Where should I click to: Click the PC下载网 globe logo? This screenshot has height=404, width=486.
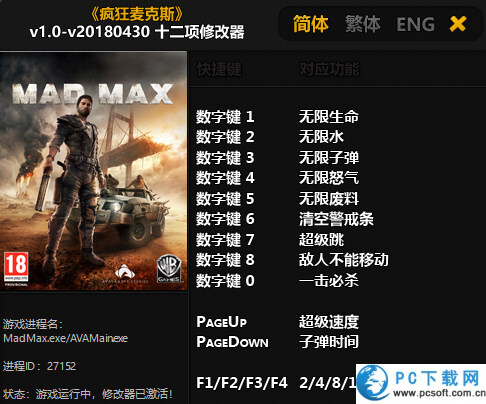tap(374, 382)
